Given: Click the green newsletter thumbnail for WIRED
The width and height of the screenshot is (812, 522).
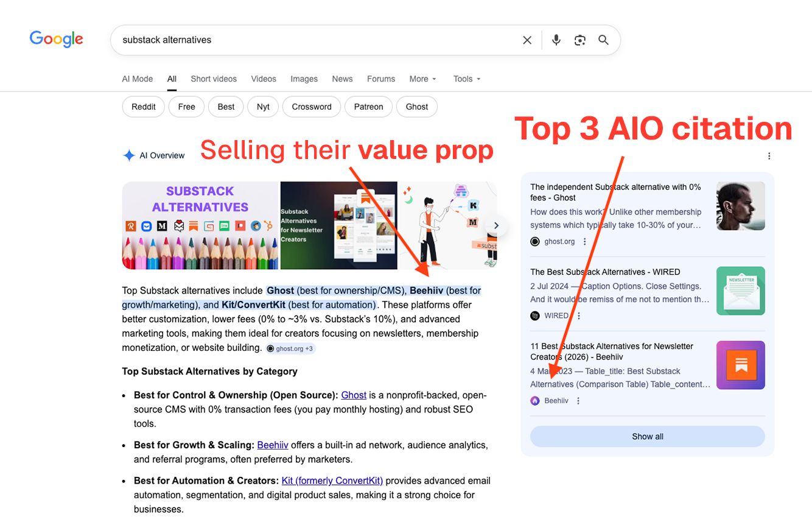Looking at the screenshot, I should [741, 291].
